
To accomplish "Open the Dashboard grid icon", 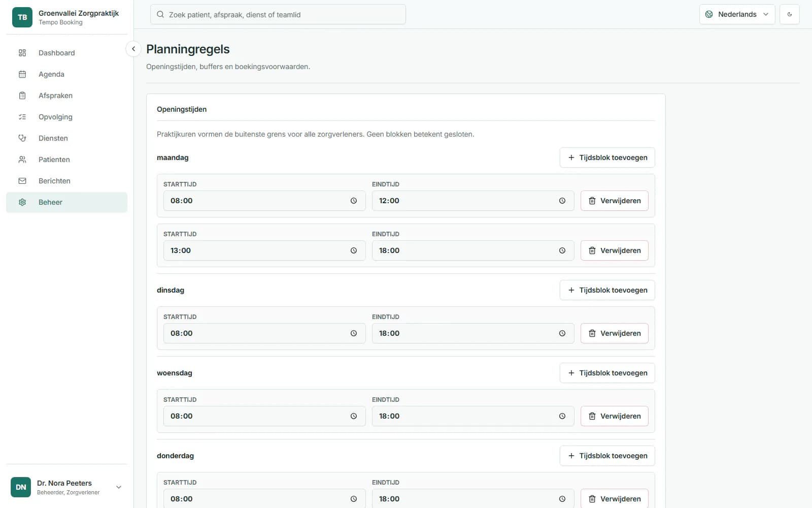I will tap(22, 53).
